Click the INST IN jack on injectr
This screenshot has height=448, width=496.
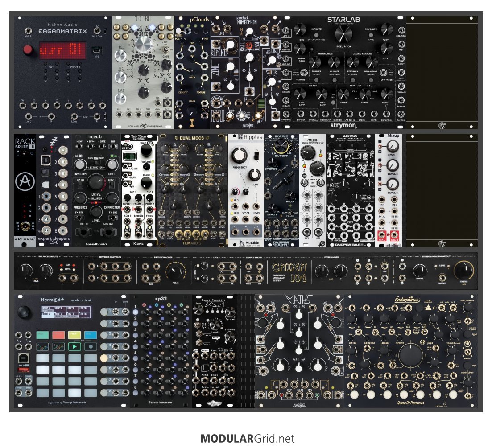pos(84,232)
